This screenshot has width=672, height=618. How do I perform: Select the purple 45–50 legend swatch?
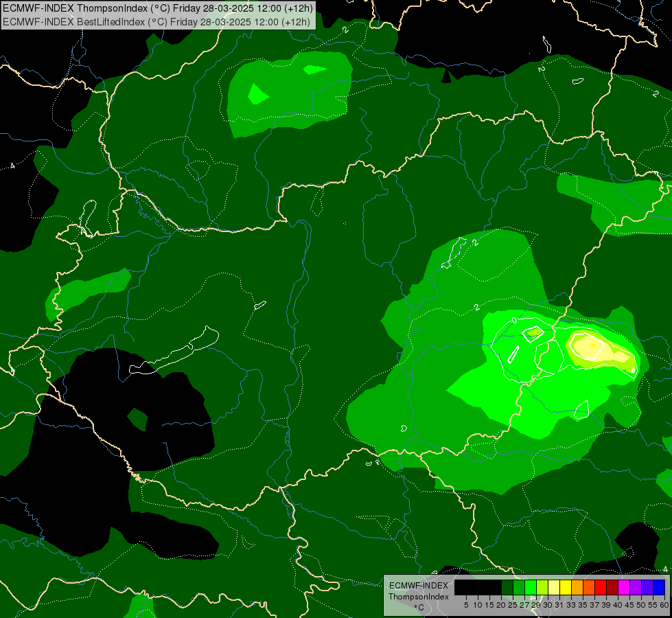point(636,587)
